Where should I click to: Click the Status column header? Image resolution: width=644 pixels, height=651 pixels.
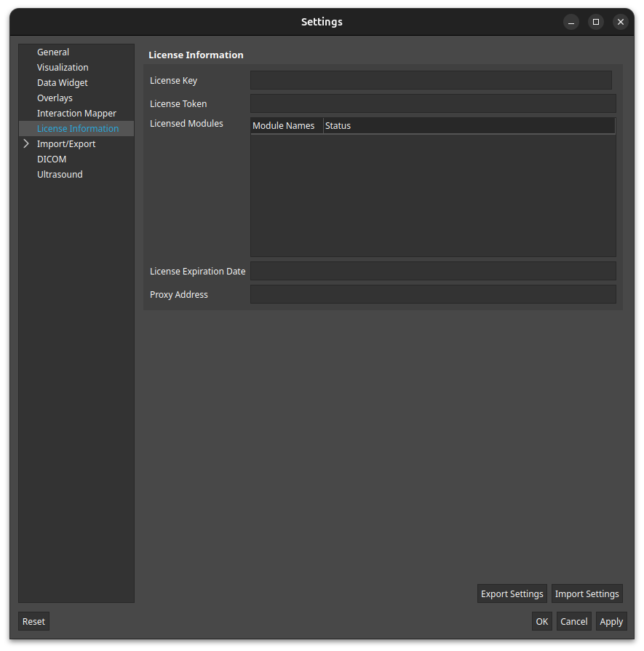click(469, 126)
